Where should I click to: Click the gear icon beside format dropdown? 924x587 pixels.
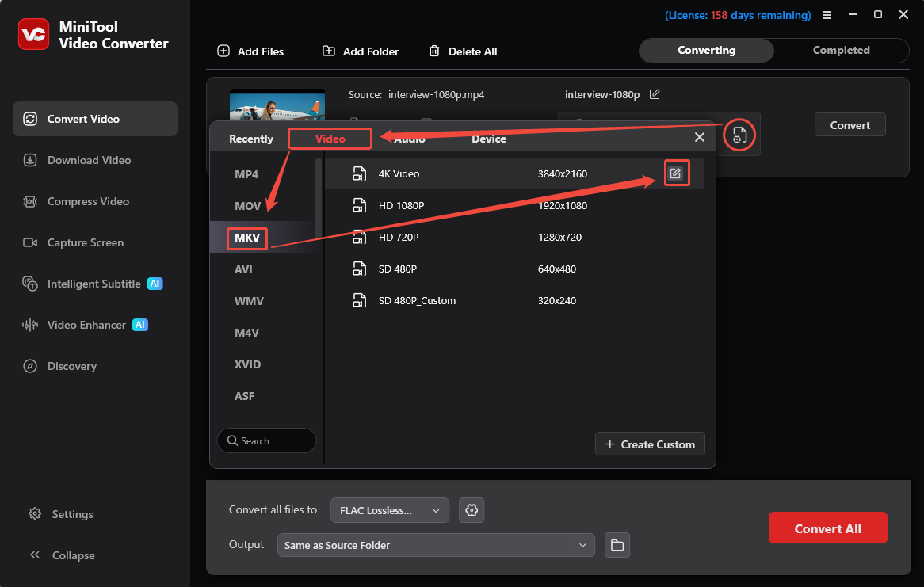pyautogui.click(x=472, y=510)
